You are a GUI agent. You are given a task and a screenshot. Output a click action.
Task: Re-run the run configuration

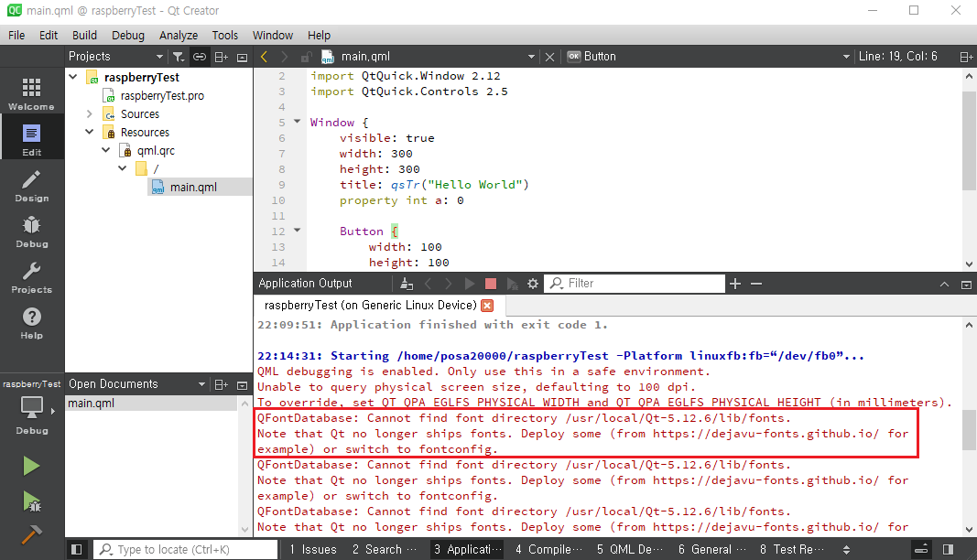tap(469, 284)
